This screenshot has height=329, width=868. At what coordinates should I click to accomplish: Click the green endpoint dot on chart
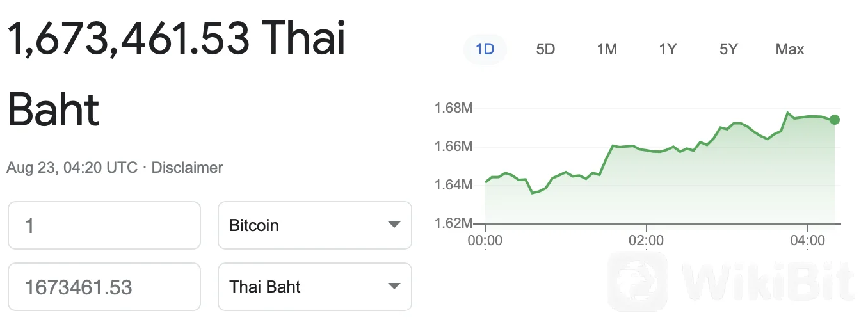[834, 120]
